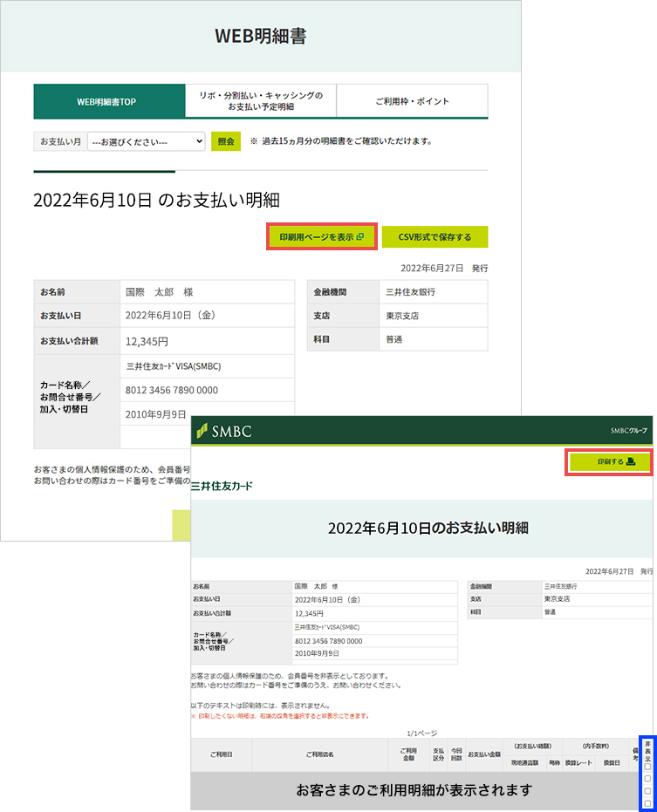Click the お支払い金額 column header
This screenshot has height=812, width=657.
click(484, 754)
